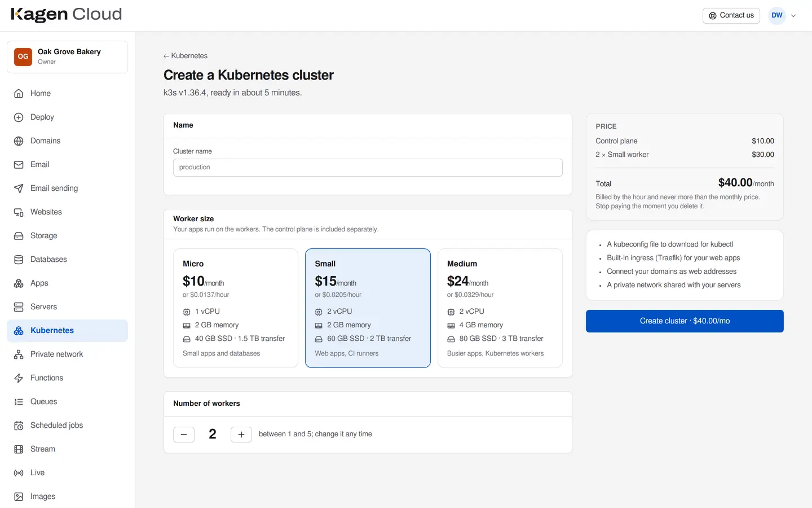Click the Email sending paper-plane icon
The image size is (812, 508).
[x=19, y=189]
